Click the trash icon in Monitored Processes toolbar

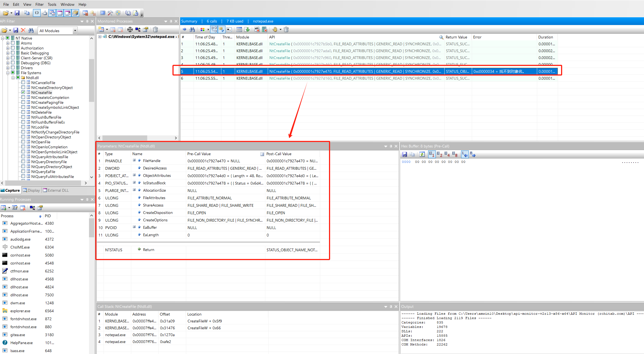155,29
